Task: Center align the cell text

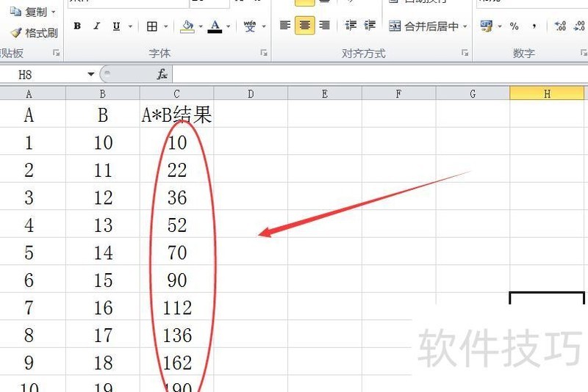Action: pyautogui.click(x=304, y=26)
